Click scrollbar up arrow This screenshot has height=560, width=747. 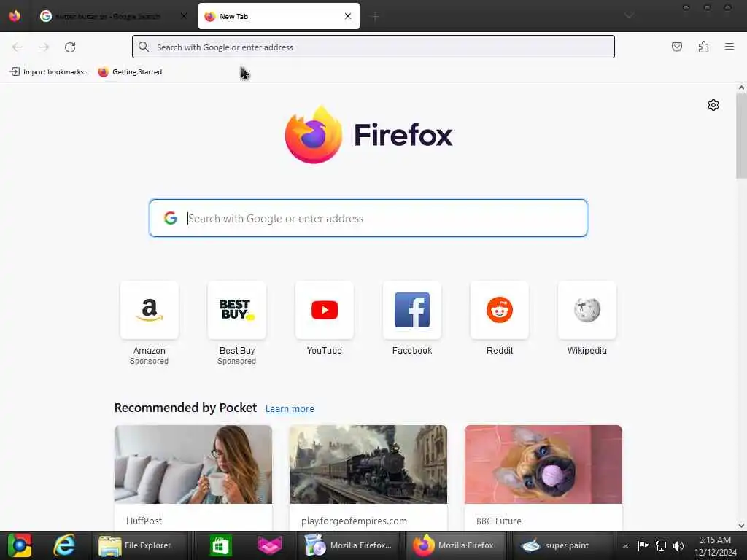[x=741, y=87]
